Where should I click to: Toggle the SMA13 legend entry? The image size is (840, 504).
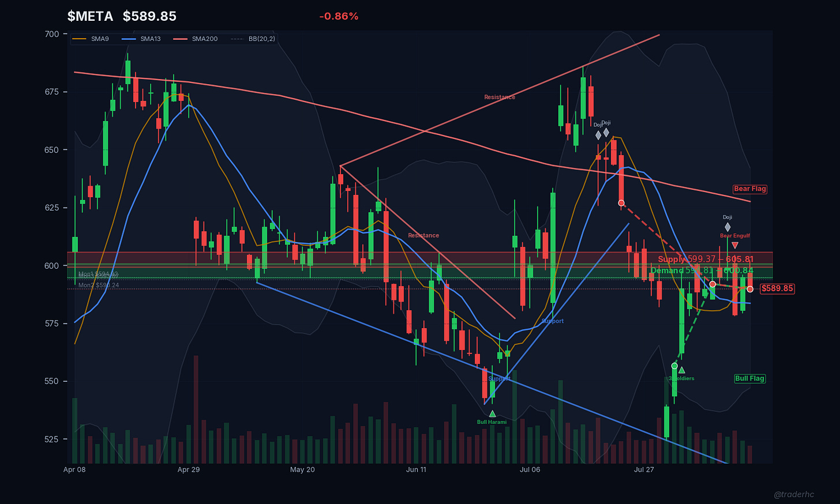pos(142,39)
